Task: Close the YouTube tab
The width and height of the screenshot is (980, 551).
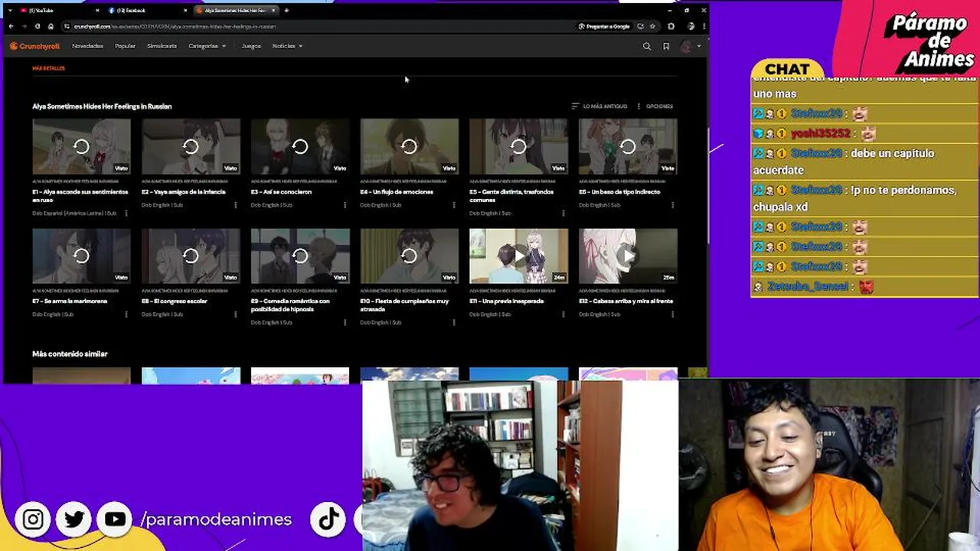Action: point(97,11)
